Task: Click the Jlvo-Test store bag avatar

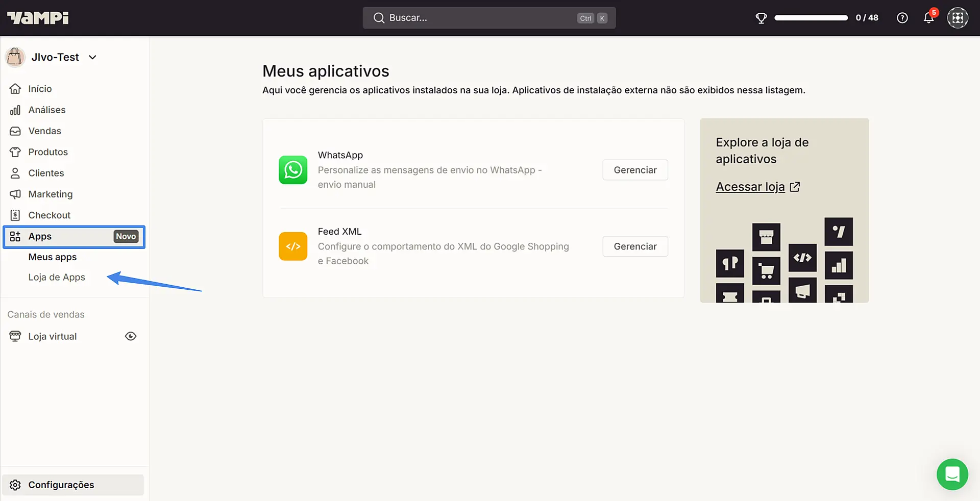Action: 15,57
